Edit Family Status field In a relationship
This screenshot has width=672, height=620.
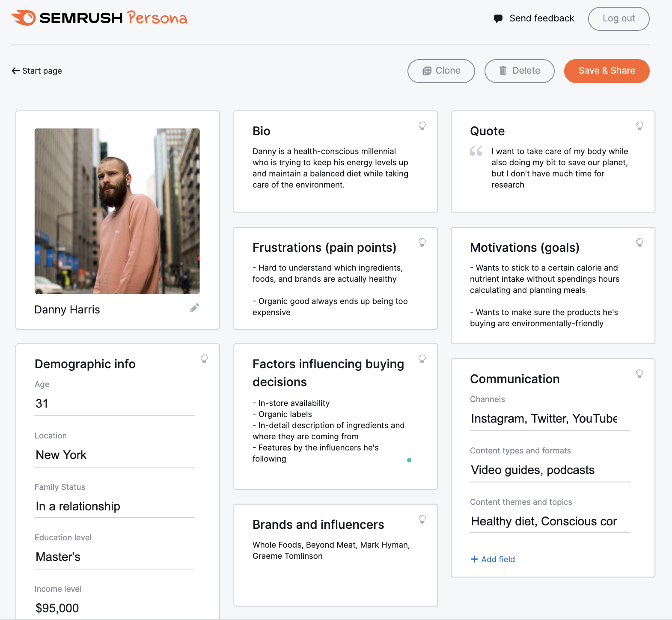click(115, 506)
